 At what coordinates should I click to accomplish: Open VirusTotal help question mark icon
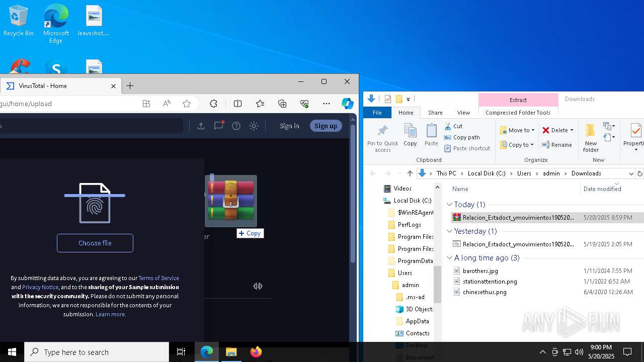coord(236,126)
